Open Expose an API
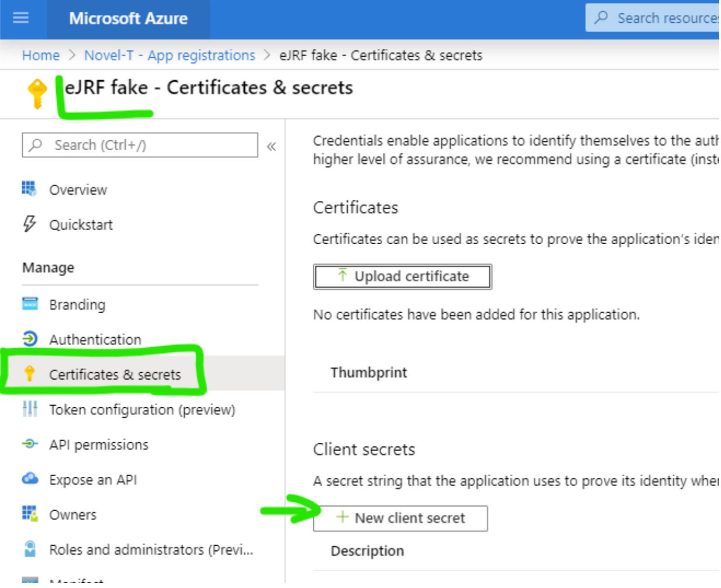The width and height of the screenshot is (721, 588). (94, 480)
